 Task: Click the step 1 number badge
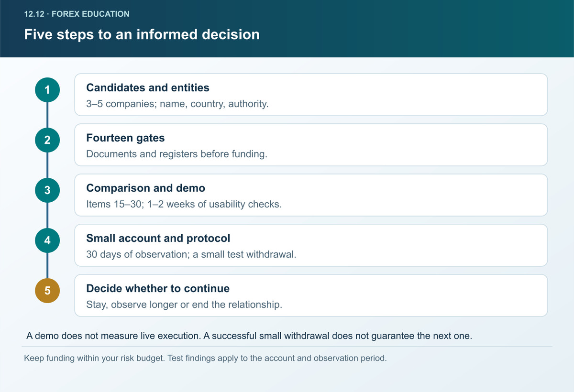point(47,89)
